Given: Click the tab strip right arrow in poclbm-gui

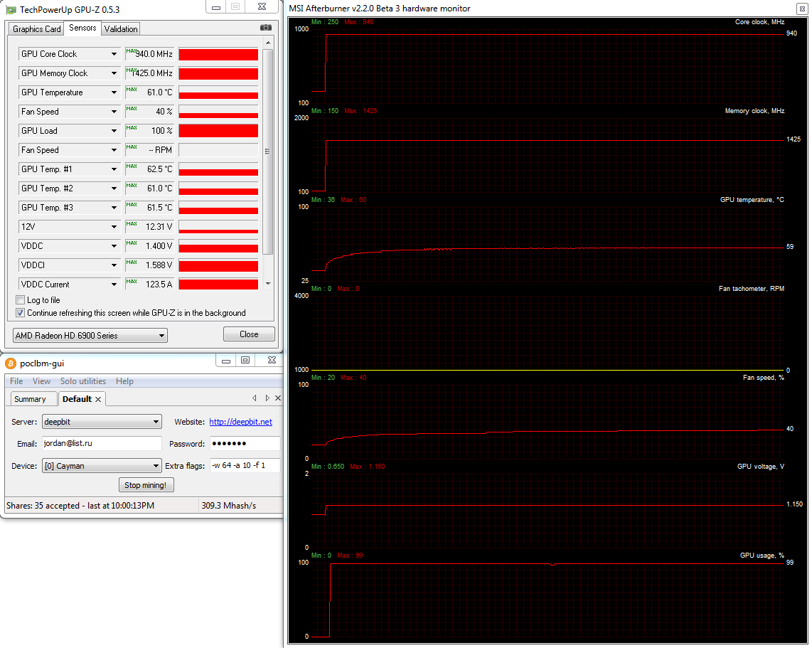Looking at the screenshot, I should click(x=267, y=398).
